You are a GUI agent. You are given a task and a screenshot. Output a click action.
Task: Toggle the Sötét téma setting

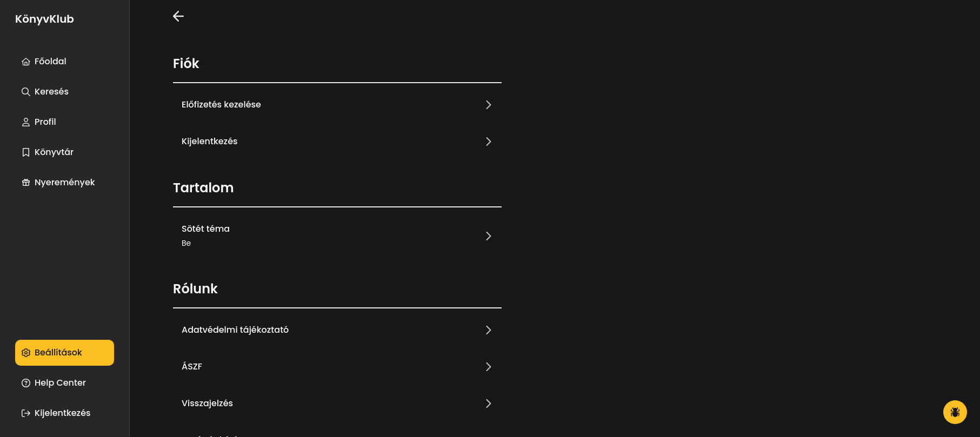pos(337,236)
